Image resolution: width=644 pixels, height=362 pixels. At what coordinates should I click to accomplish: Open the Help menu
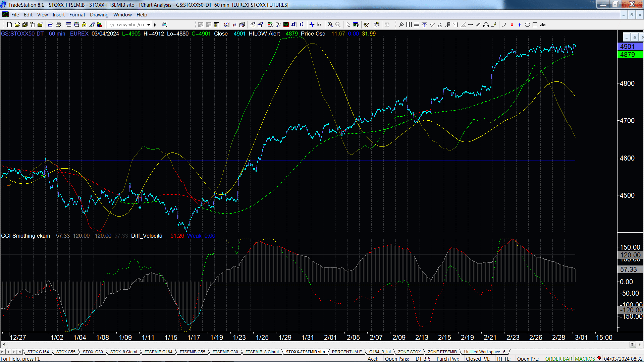(142, 15)
